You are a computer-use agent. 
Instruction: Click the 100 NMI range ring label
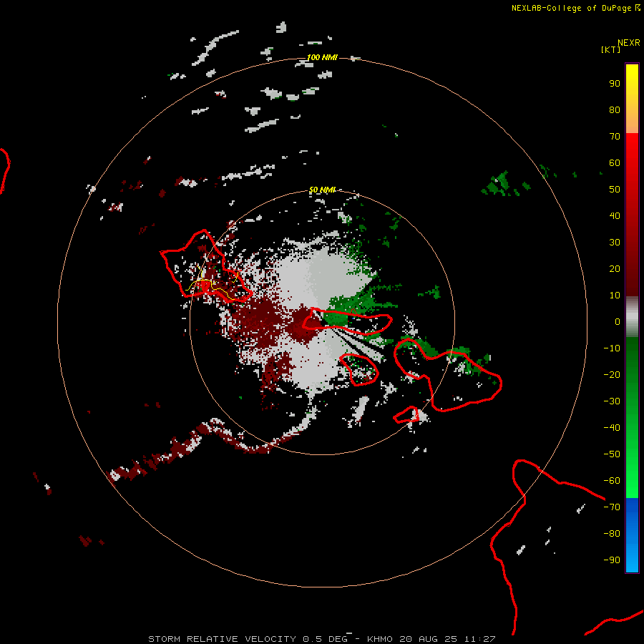tap(322, 57)
